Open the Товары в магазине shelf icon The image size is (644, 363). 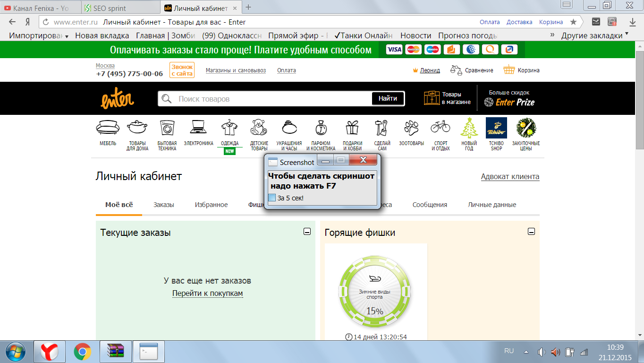pyautogui.click(x=432, y=98)
